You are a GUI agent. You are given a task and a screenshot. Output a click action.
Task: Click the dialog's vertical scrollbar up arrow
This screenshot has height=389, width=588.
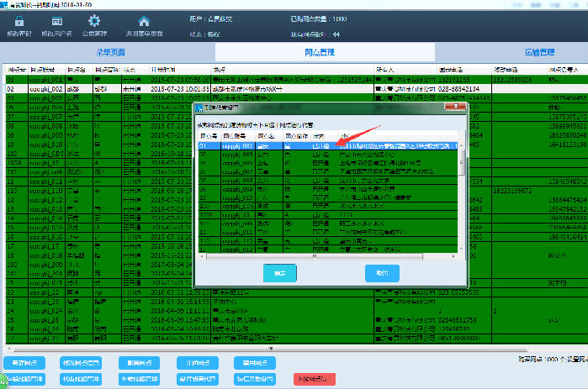click(x=461, y=145)
